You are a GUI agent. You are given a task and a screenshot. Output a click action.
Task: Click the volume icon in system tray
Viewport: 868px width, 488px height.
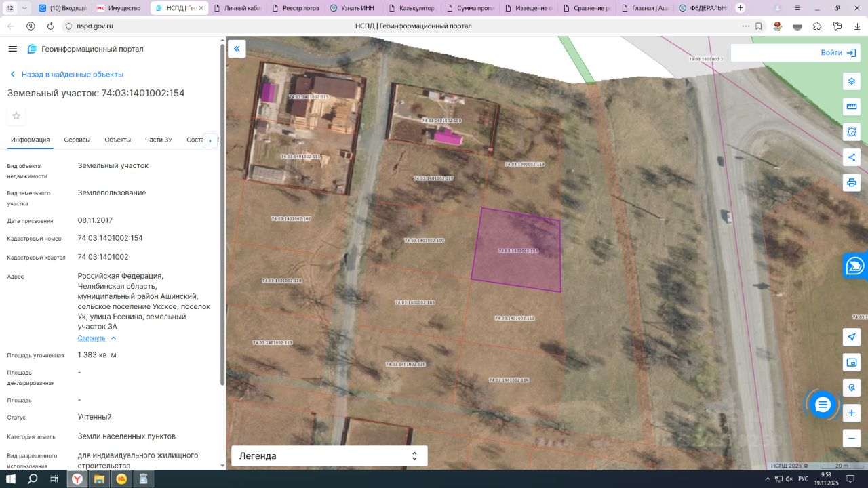coord(788,479)
